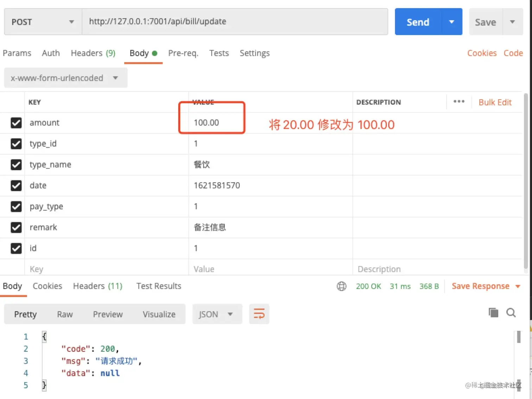Click the 368 B response size
532x399 pixels.
tap(429, 286)
